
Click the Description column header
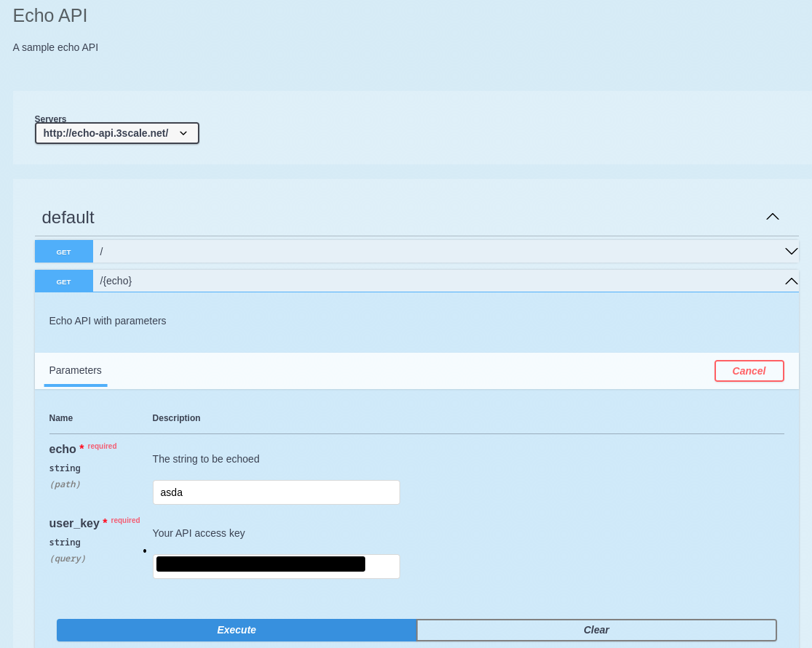point(176,417)
